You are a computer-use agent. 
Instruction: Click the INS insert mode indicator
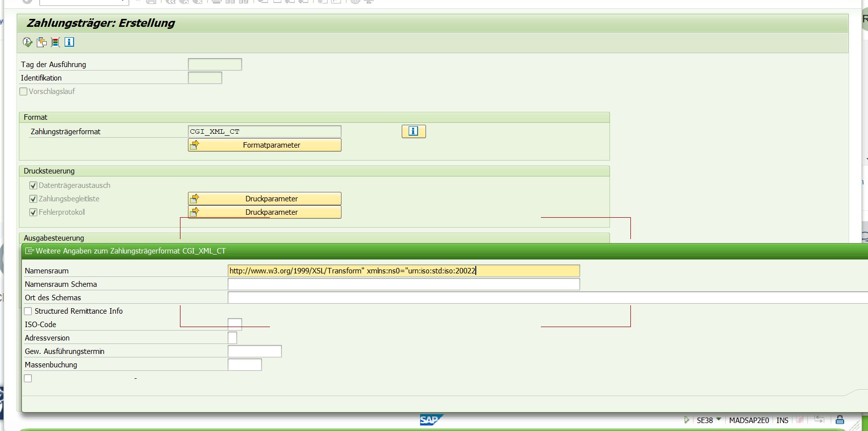coord(782,421)
